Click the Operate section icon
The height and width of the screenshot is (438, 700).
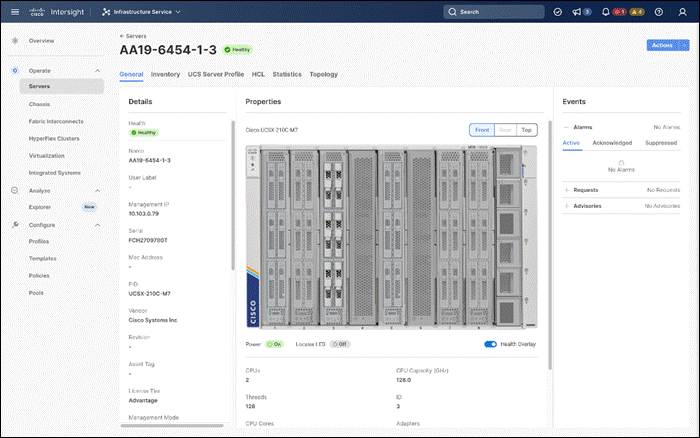pos(15,71)
